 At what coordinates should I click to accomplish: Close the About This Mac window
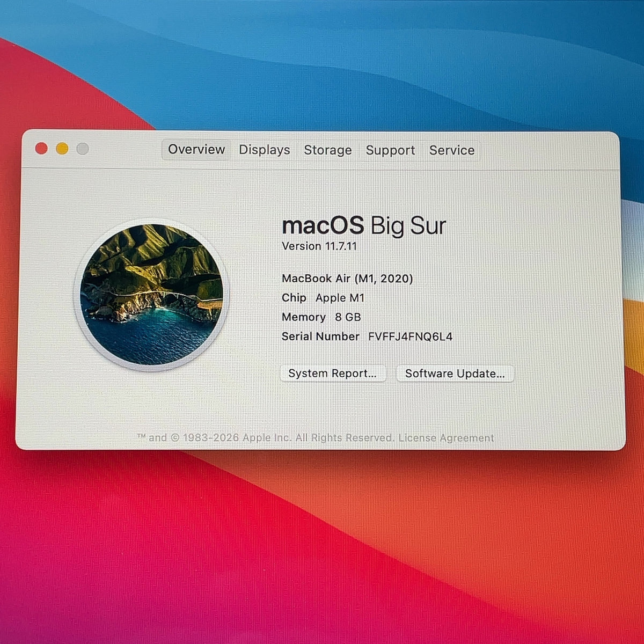point(41,149)
